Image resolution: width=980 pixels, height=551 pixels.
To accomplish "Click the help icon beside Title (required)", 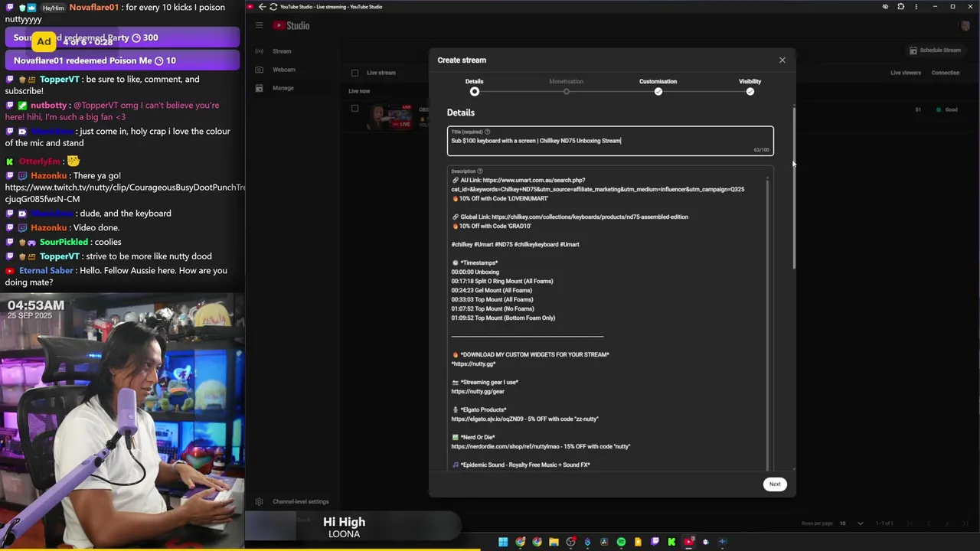I will point(487,132).
